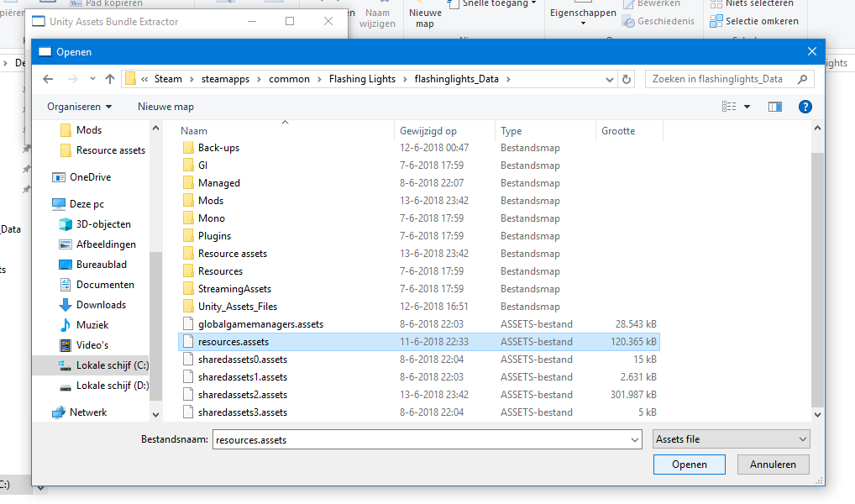The image size is (855, 504).
Task: Open the Assets file type dropdown
Action: click(732, 439)
